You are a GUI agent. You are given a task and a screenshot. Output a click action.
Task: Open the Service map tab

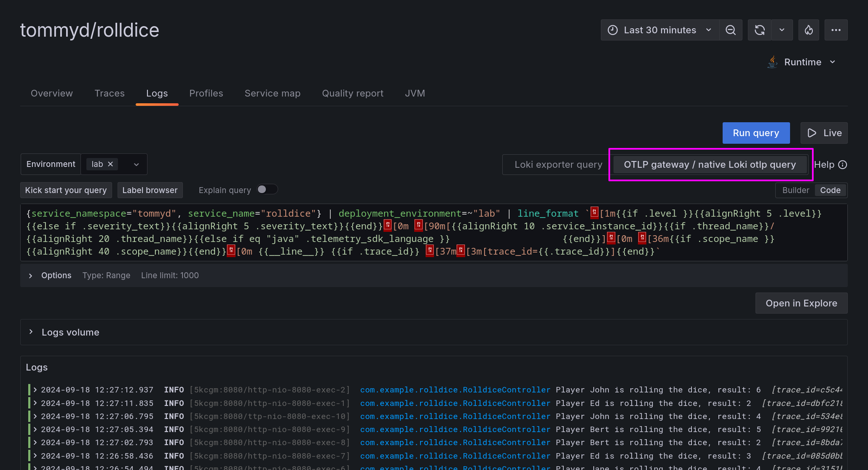(273, 93)
